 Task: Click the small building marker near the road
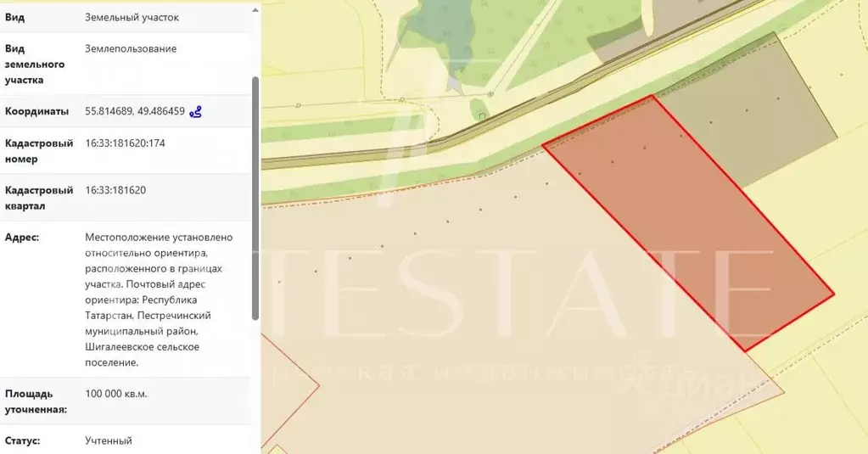coord(482,115)
